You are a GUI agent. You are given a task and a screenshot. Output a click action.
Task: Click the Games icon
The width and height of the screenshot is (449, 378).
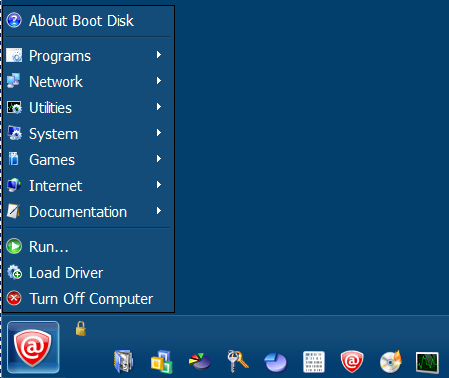click(14, 159)
